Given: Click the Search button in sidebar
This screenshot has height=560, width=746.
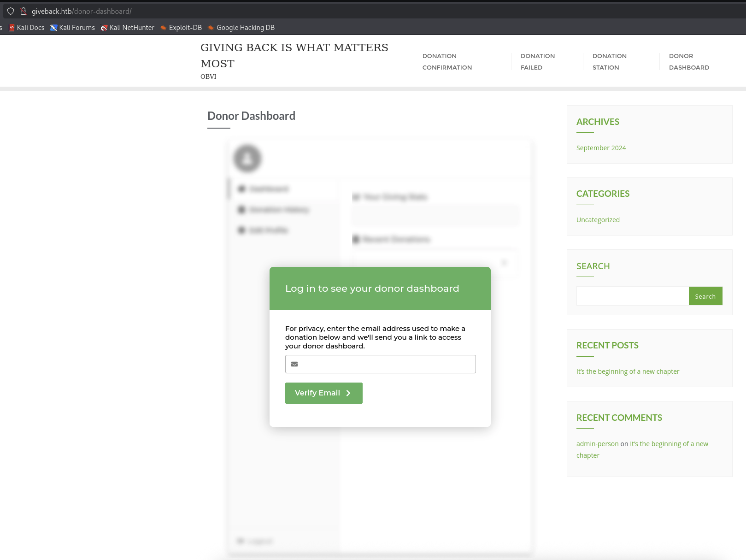Looking at the screenshot, I should coord(705,296).
